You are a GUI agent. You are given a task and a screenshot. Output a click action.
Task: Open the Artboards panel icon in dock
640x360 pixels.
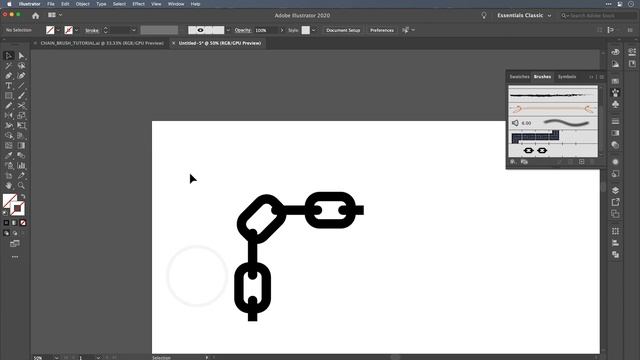click(x=616, y=213)
